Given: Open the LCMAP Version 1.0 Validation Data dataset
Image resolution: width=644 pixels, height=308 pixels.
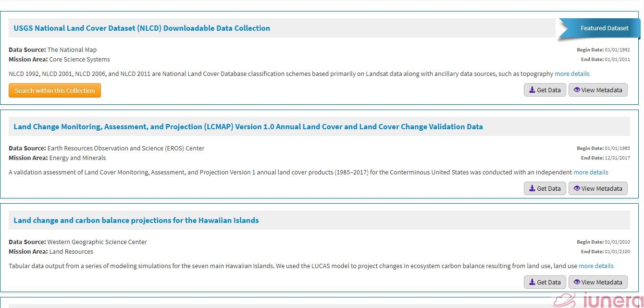Looking at the screenshot, I should pos(248,126).
